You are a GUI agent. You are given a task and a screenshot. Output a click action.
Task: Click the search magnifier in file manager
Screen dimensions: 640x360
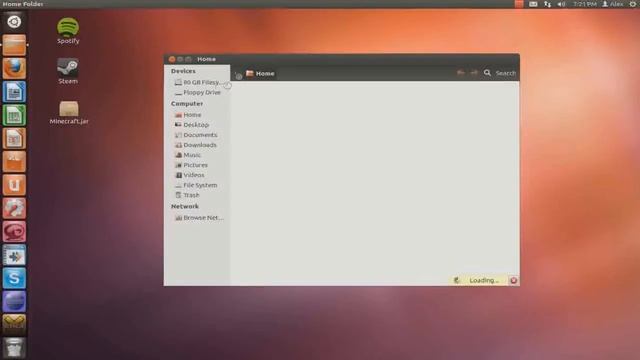coord(487,73)
